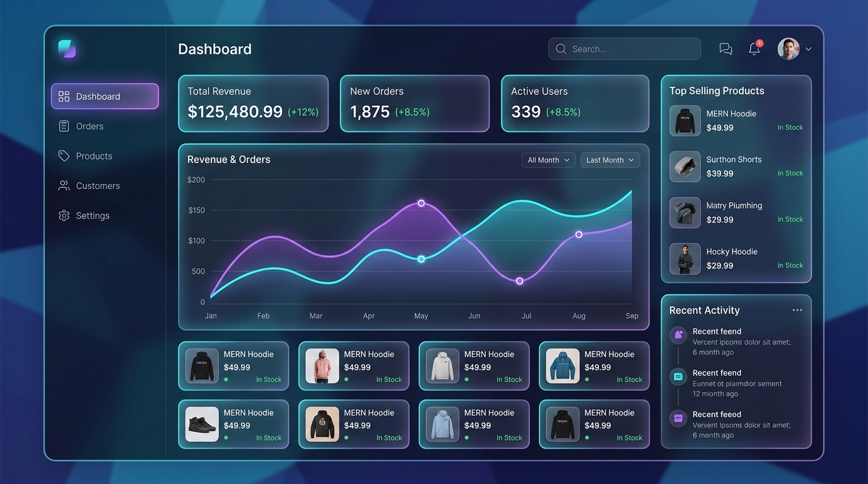The width and height of the screenshot is (868, 484).
Task: Open the Last Month dropdown
Action: pos(610,160)
